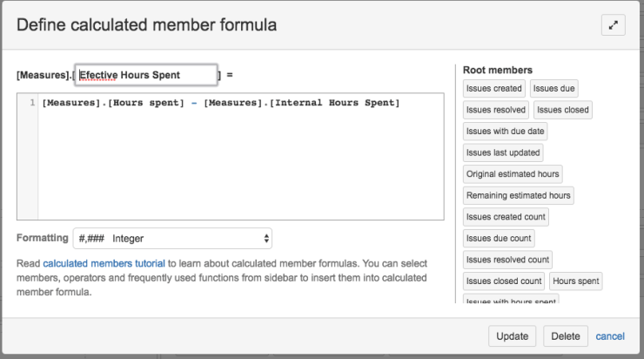Screen dimensions: 644x359
Task: Insert the Issues created member
Action: click(493, 88)
